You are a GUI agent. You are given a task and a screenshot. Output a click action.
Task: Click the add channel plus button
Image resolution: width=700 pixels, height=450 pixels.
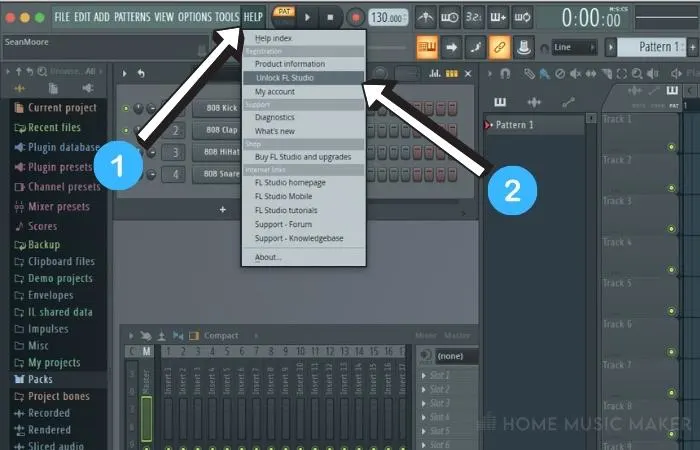point(223,209)
